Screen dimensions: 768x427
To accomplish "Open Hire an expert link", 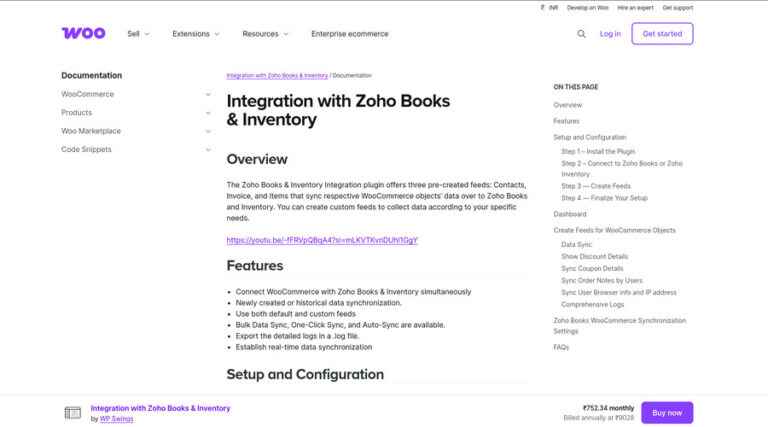I will pyautogui.click(x=635, y=8).
